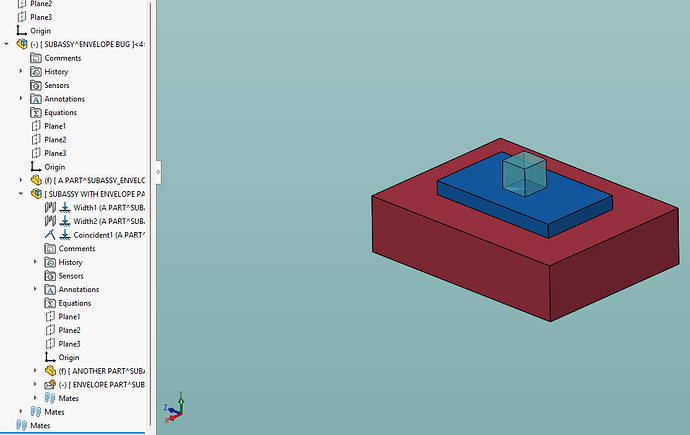Select the Coincident1 mate icon
Screen dimensions: 690x435
pyautogui.click(x=64, y=235)
